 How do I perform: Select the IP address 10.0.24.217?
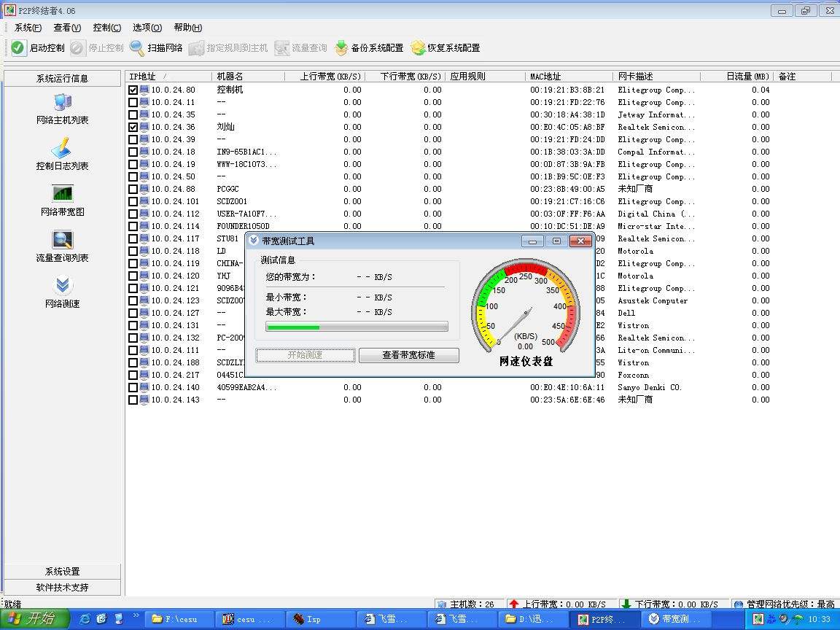point(175,375)
